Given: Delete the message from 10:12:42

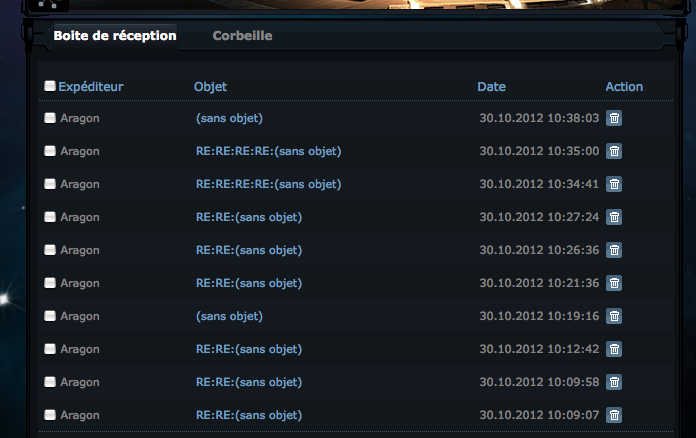Looking at the screenshot, I should (614, 349).
